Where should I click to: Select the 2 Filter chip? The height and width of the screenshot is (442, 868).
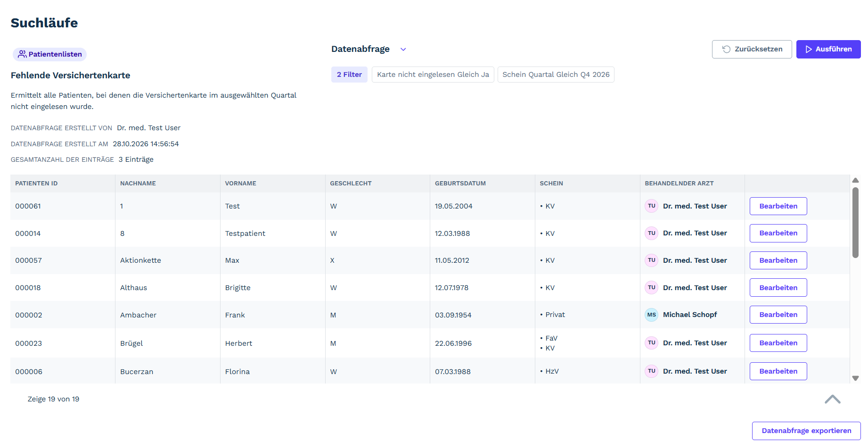[x=349, y=75]
